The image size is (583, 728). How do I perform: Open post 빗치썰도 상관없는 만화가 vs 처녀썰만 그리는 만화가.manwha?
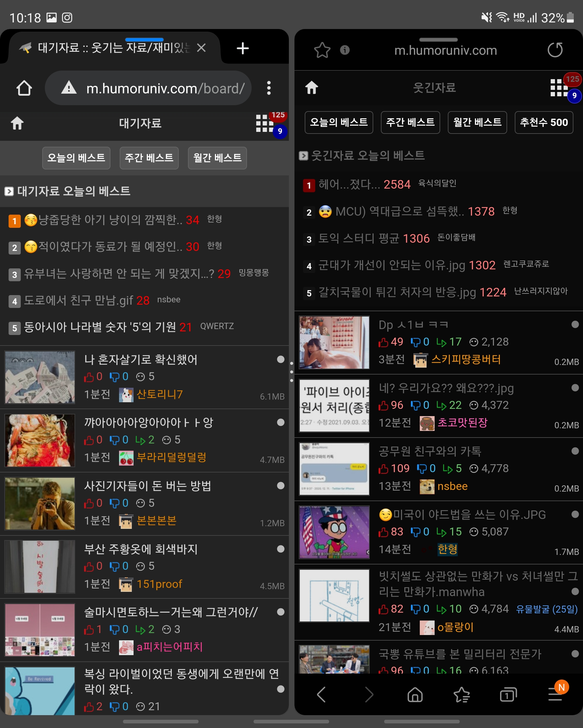(478, 584)
